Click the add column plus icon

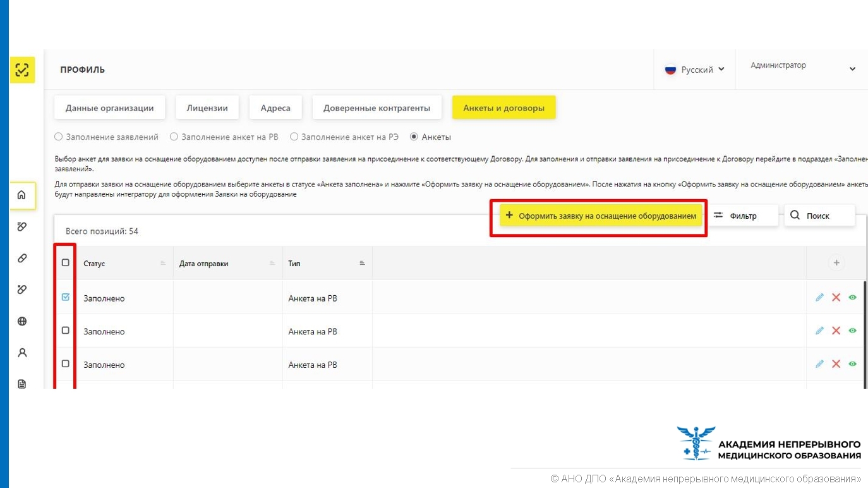(836, 262)
